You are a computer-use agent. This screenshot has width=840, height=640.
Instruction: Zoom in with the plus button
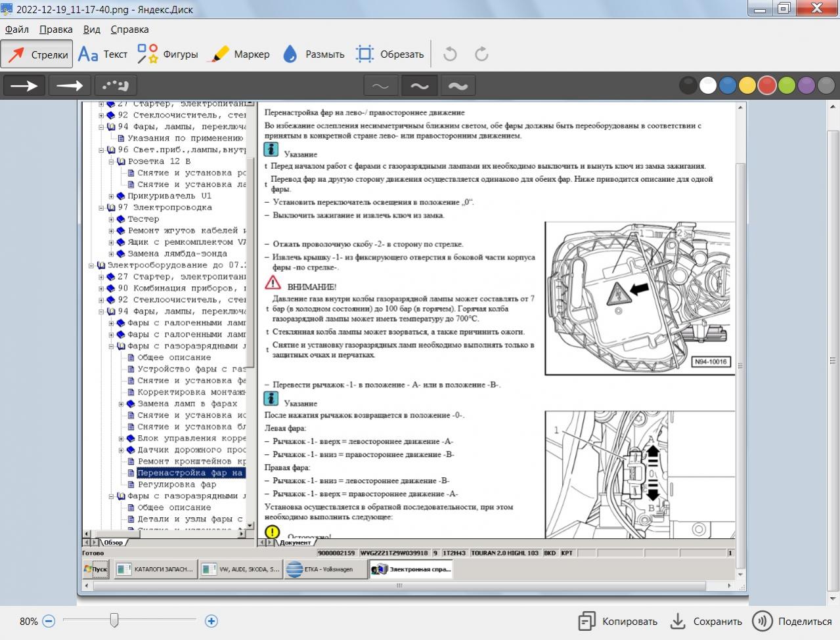pos(211,621)
